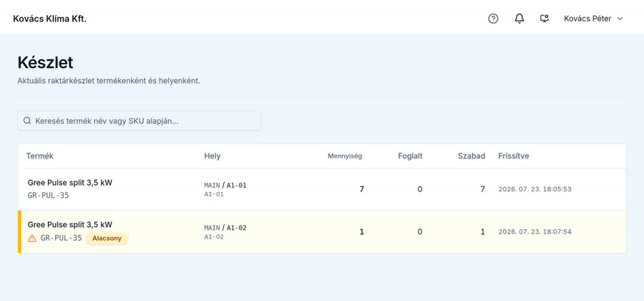
Task: Sort by the Termék column header
Action: tap(40, 156)
